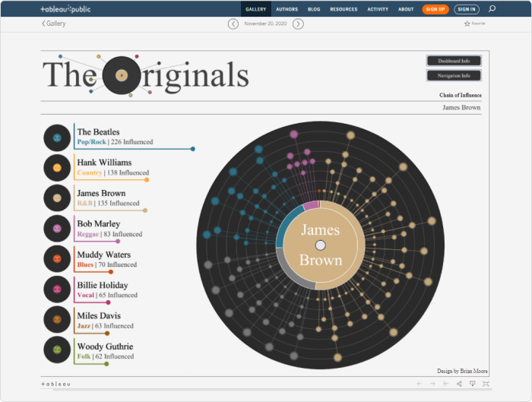Screen dimensions: 532x402
Task: Open the Gallery menu item
Action: click(x=256, y=9)
